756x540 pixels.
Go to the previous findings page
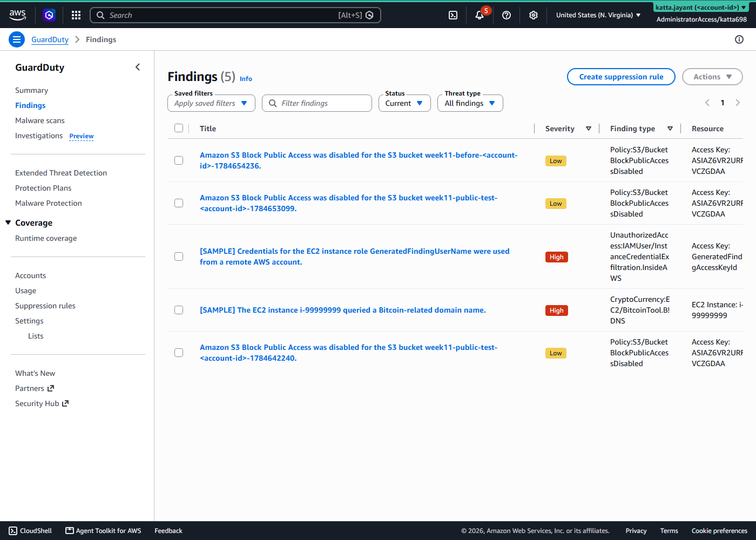pos(707,103)
